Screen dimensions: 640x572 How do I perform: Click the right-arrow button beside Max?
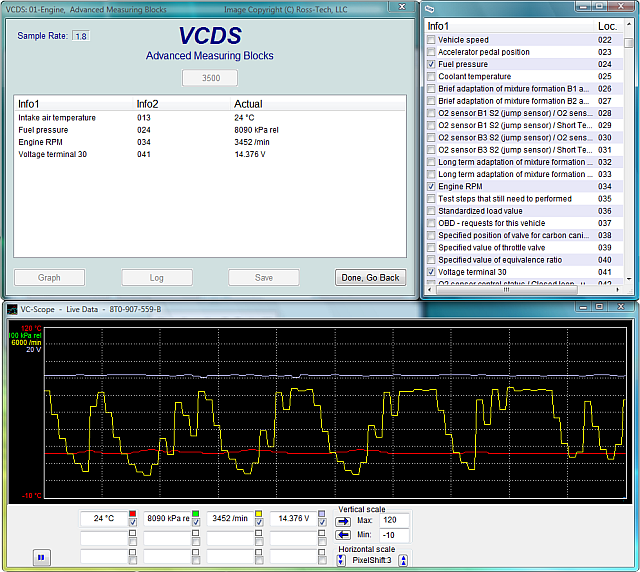click(x=343, y=521)
